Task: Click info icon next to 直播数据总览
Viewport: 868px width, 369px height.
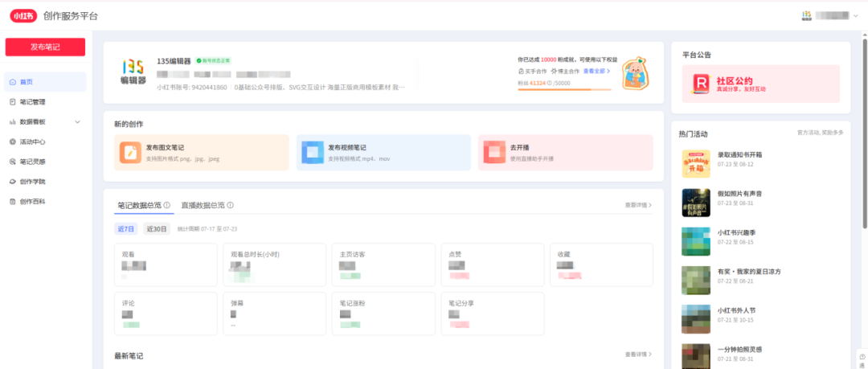Action: (x=231, y=205)
